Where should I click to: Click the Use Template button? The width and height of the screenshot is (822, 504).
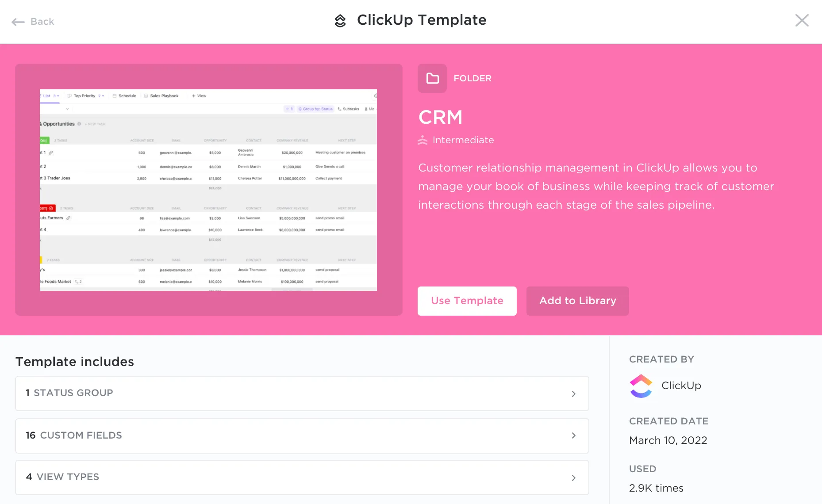click(467, 301)
